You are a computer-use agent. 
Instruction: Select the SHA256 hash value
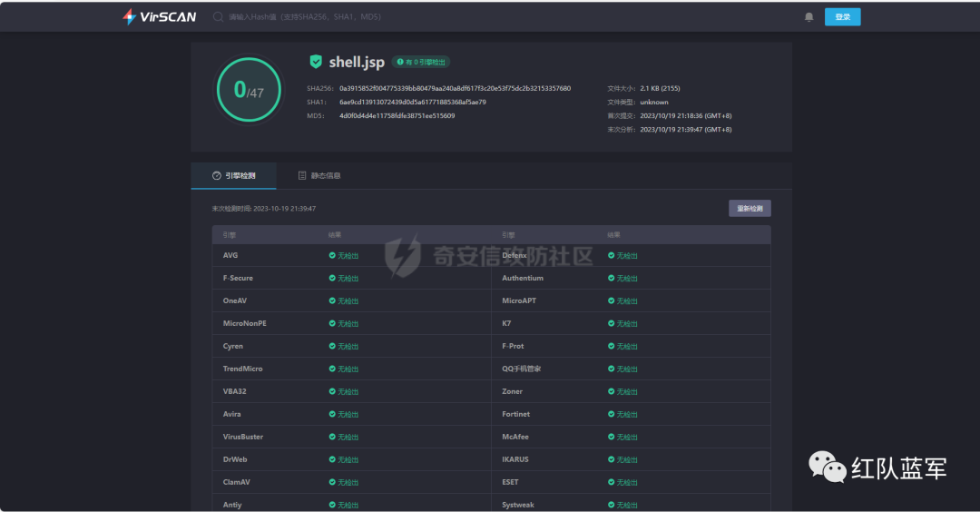pos(455,88)
